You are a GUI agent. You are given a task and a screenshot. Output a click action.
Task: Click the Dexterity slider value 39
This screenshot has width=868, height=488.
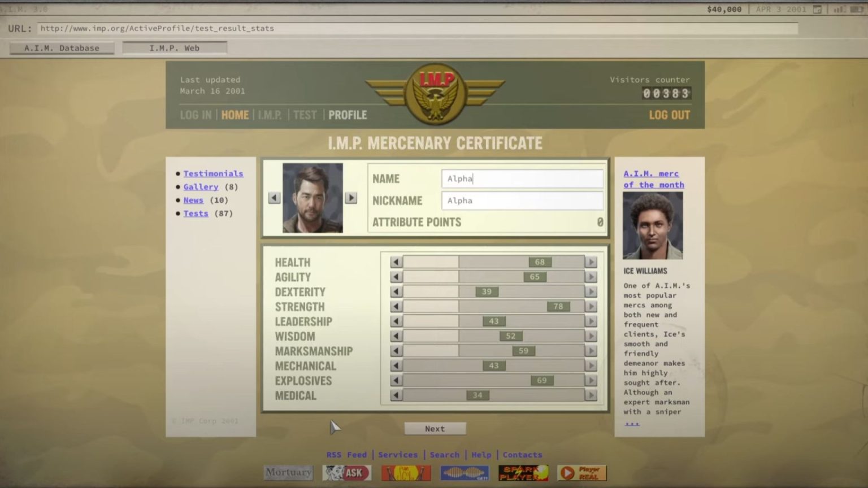tap(487, 292)
